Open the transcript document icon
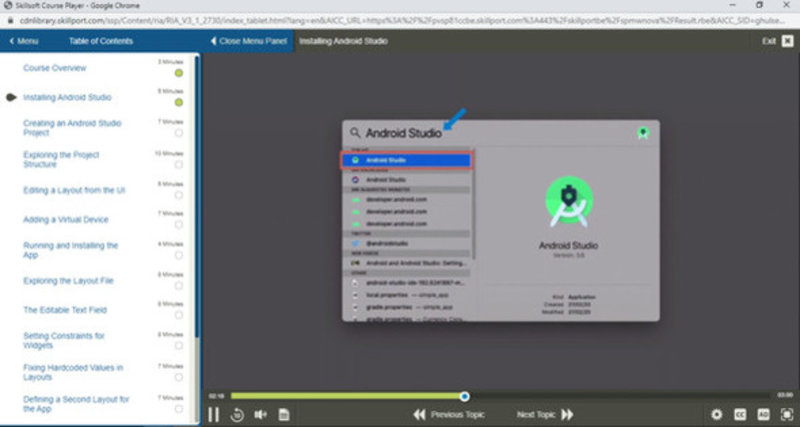The image size is (800, 427). [x=284, y=415]
